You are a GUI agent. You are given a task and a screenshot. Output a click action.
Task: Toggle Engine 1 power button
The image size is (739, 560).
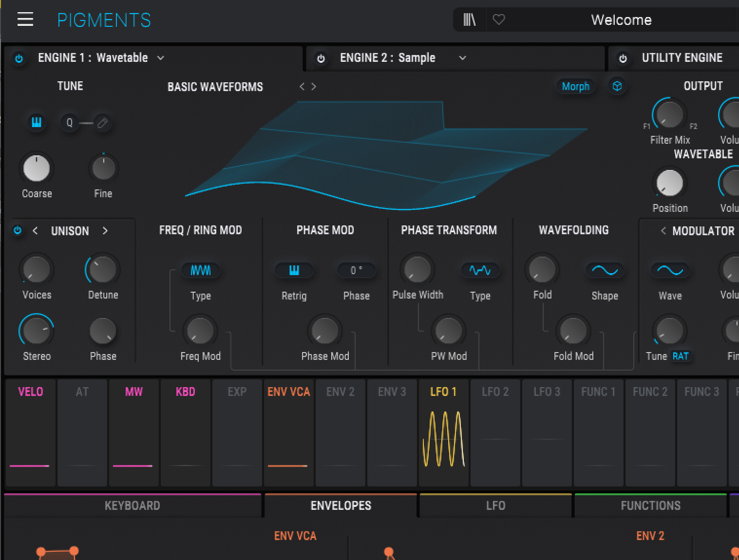coord(19,58)
